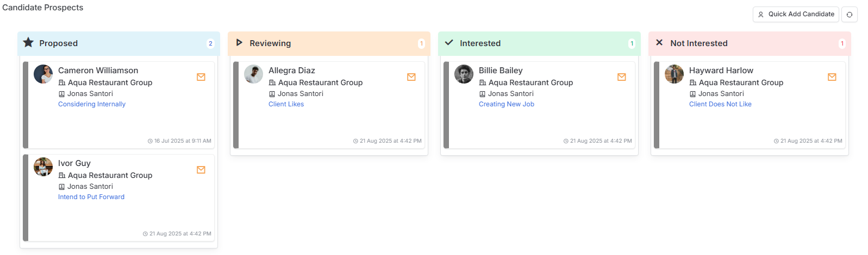Click Hayward Harlow's avatar thumbnail
Viewport: 868px width, 255px height.
tap(674, 74)
